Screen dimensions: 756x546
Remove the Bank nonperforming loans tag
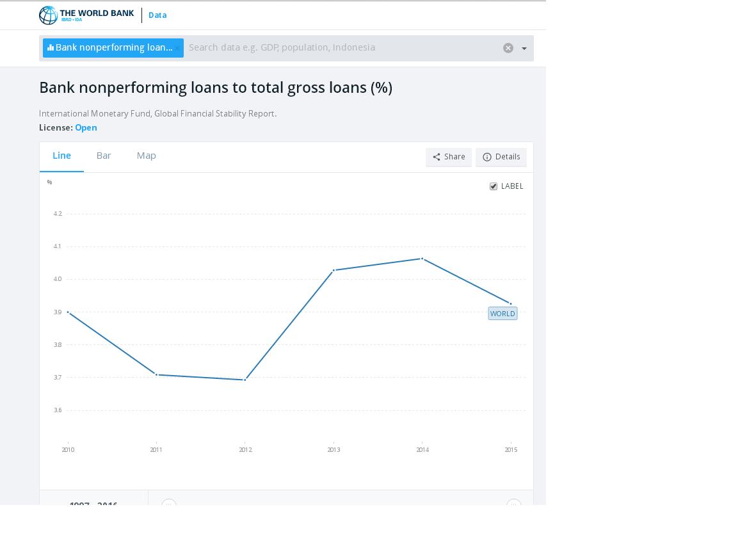coord(179,48)
